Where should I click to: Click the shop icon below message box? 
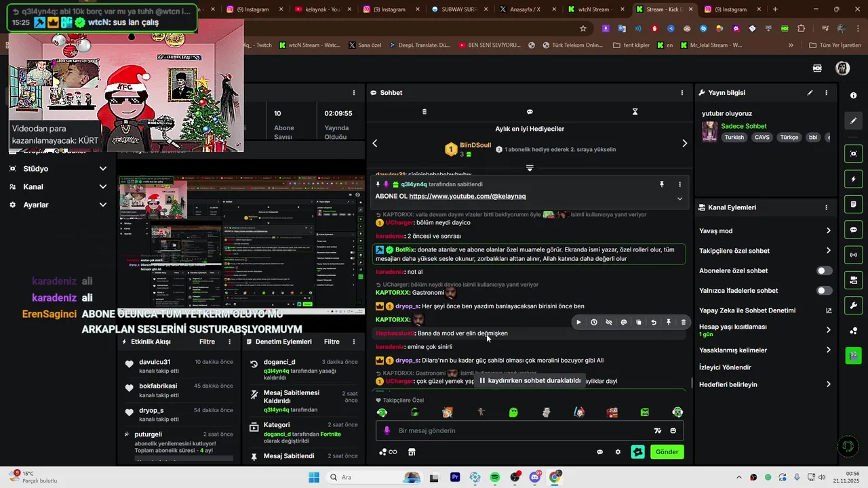411,452
